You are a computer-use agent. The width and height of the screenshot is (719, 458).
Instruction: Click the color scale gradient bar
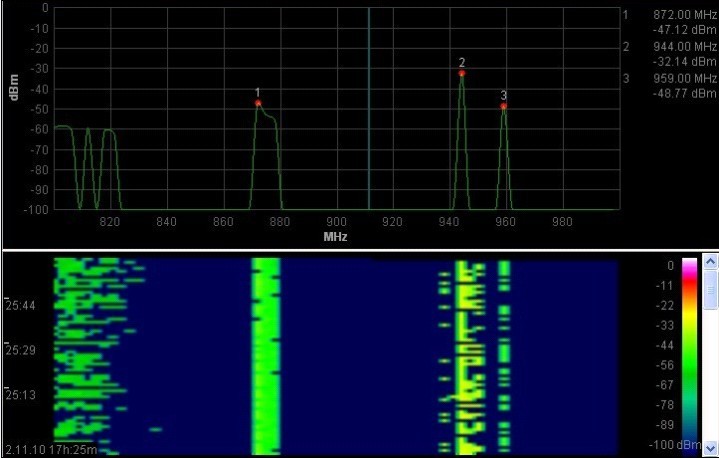tap(689, 355)
